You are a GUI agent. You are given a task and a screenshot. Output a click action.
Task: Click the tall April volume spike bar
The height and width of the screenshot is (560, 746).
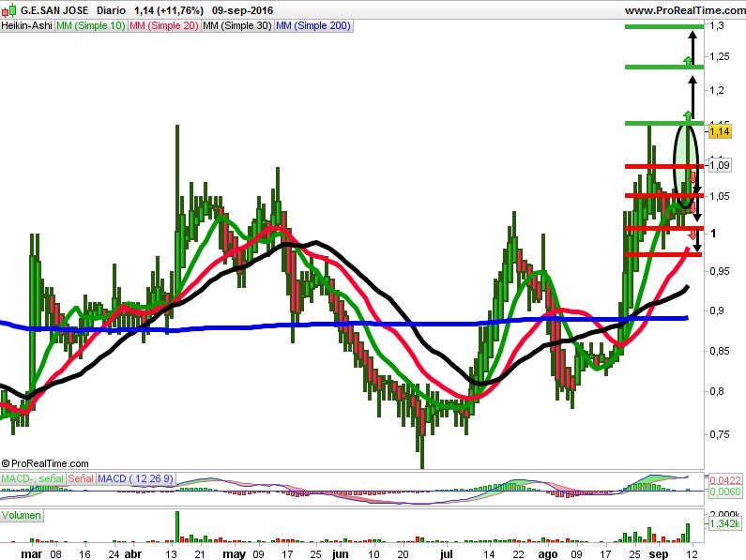click(x=177, y=526)
